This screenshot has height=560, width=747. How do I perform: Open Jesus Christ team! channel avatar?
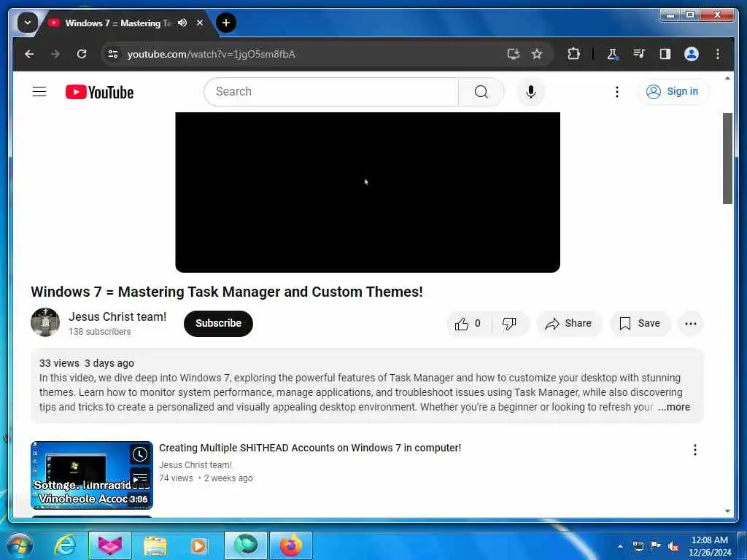45,322
